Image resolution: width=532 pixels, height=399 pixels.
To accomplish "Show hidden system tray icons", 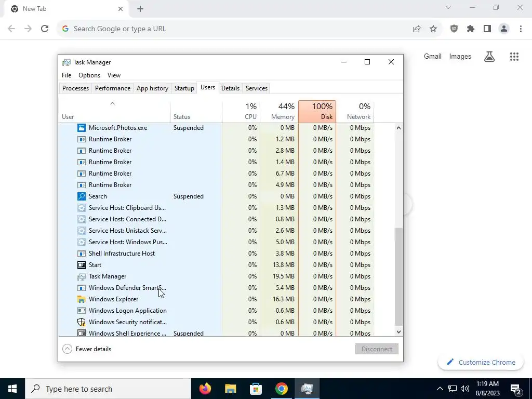I will [x=440, y=389].
